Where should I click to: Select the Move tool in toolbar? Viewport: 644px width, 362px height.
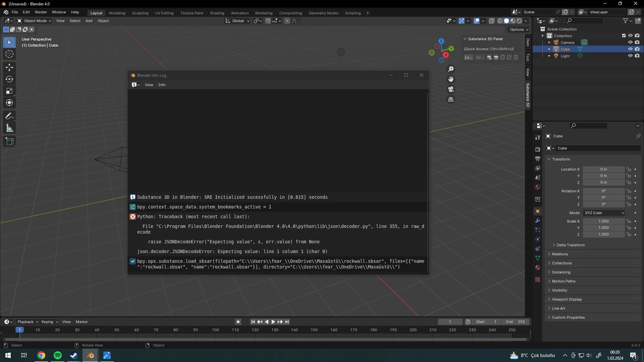9,67
